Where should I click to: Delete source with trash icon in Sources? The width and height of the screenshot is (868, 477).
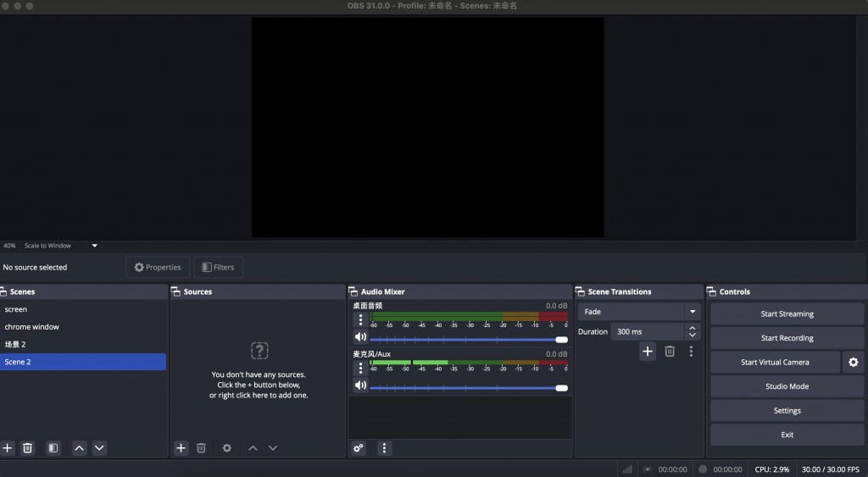click(x=202, y=448)
